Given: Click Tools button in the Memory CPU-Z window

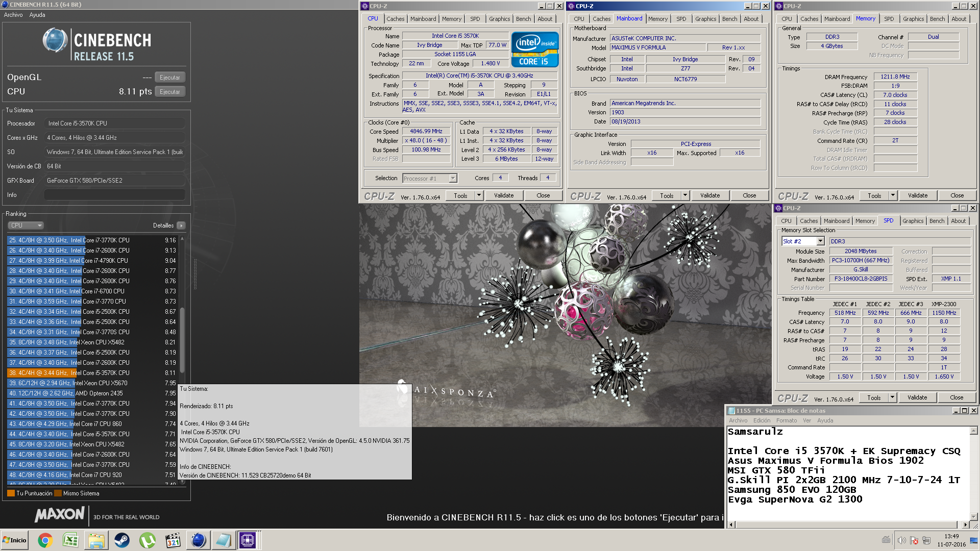Looking at the screenshot, I should (874, 195).
